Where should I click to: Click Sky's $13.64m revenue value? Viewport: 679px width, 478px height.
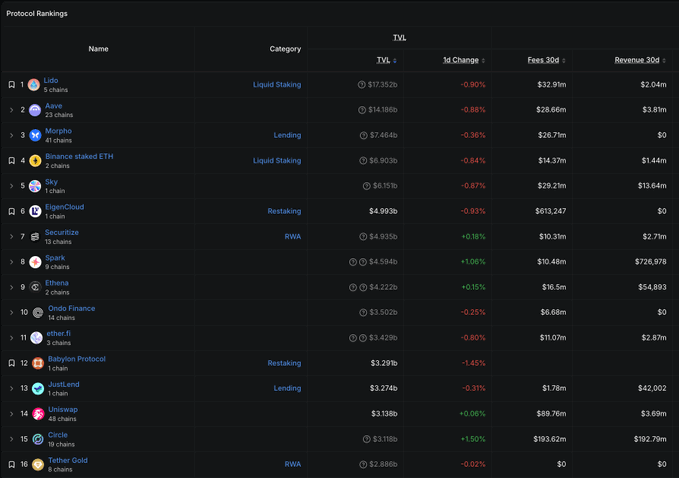click(x=652, y=186)
